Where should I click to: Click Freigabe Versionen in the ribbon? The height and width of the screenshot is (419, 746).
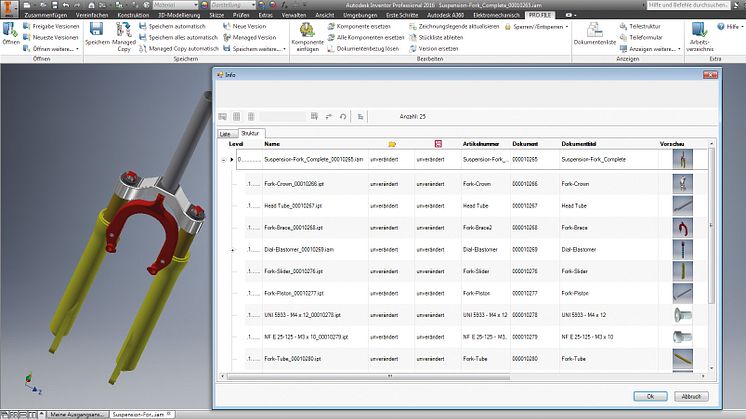tap(51, 26)
